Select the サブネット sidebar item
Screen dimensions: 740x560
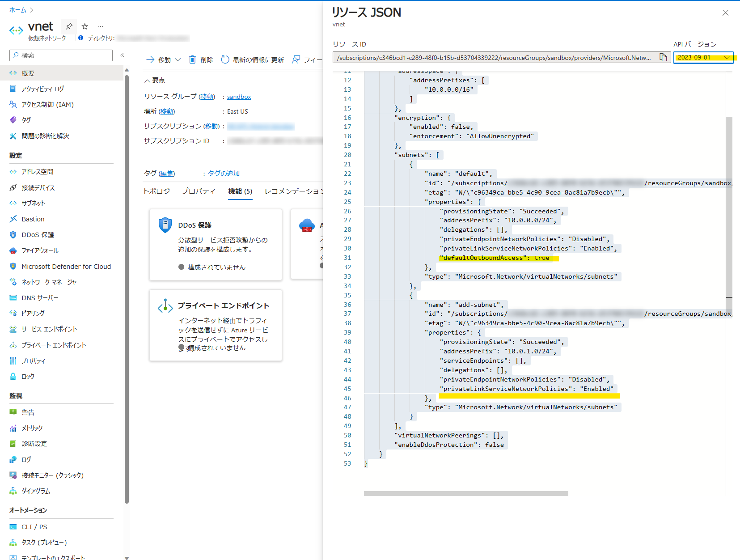34,203
